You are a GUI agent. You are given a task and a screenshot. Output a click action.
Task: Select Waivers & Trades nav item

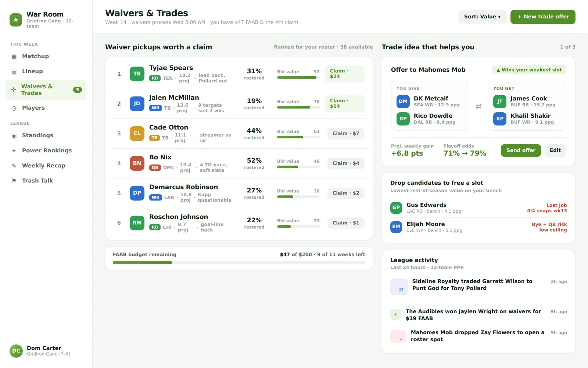(x=46, y=90)
